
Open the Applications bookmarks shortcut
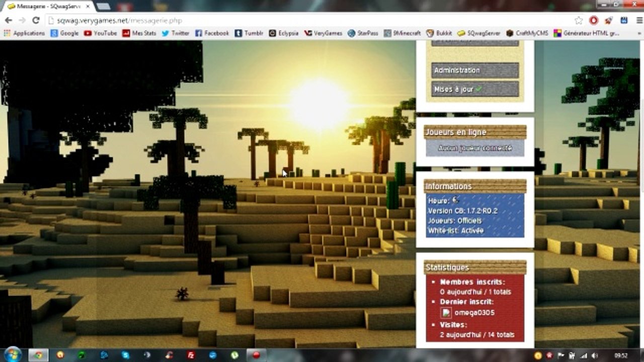pos(24,33)
